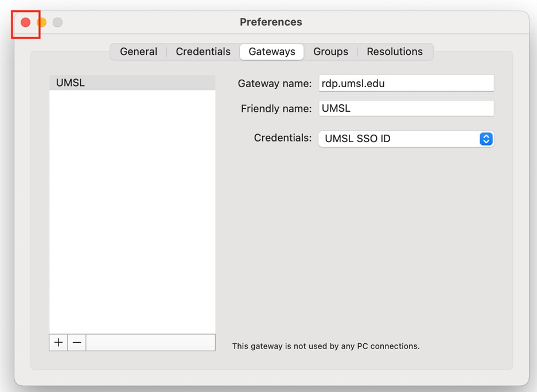The image size is (537, 392).
Task: Open the Resolutions tab
Action: pos(395,52)
